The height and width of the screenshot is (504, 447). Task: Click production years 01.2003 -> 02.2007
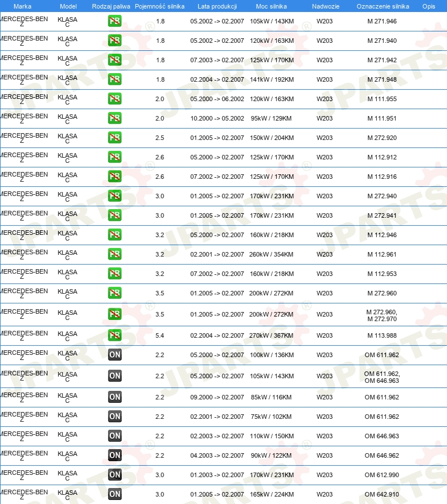[x=217, y=475]
